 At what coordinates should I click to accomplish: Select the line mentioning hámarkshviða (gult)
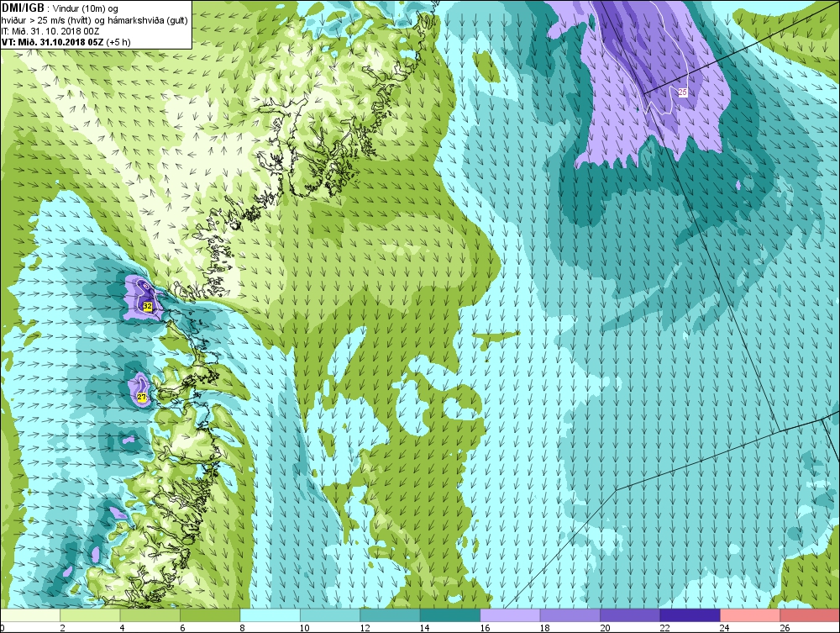(x=95, y=20)
